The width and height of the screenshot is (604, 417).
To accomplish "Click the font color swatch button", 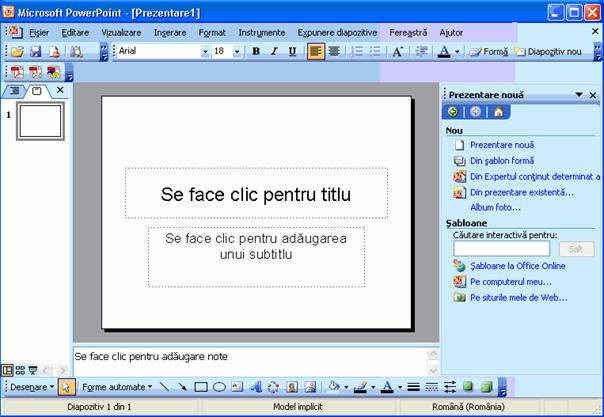I will coord(444,51).
